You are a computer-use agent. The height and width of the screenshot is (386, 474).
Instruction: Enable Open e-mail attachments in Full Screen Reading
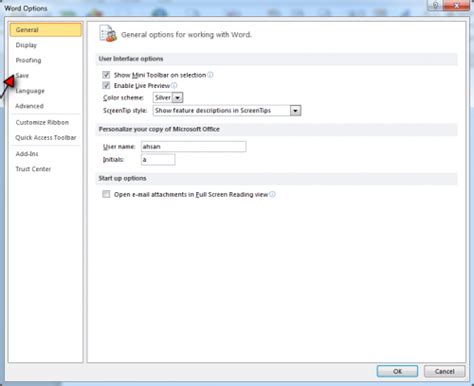coord(106,194)
